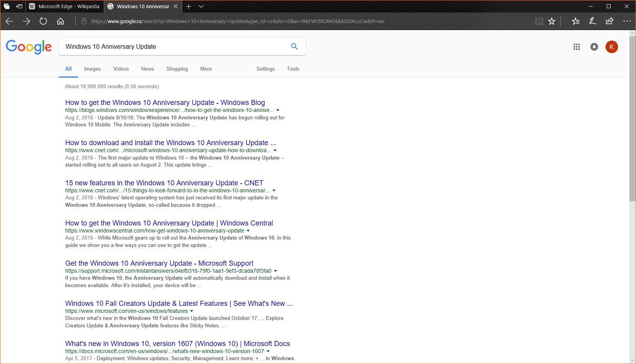
Task: Expand options arrow for windowscentral.com result
Action: click(x=248, y=231)
